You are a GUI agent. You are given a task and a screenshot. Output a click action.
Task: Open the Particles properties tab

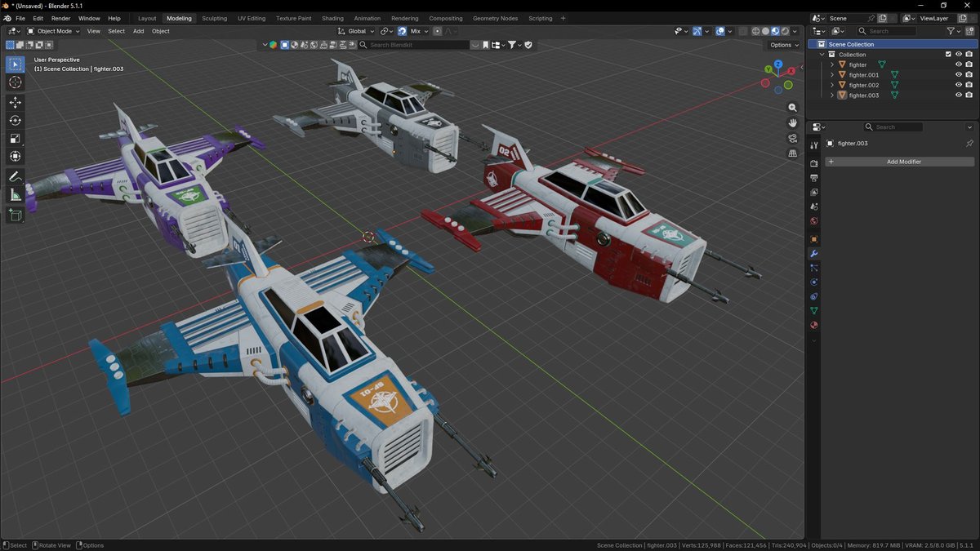click(814, 268)
